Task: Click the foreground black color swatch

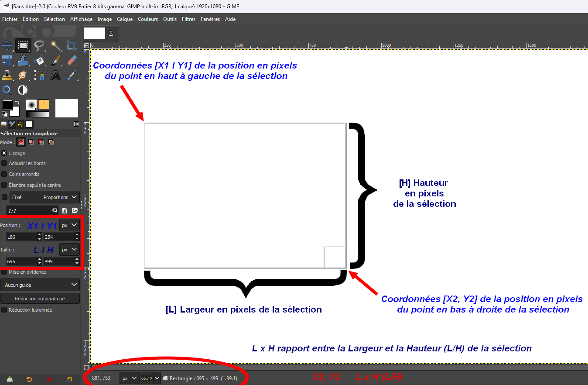Action: 7,105
